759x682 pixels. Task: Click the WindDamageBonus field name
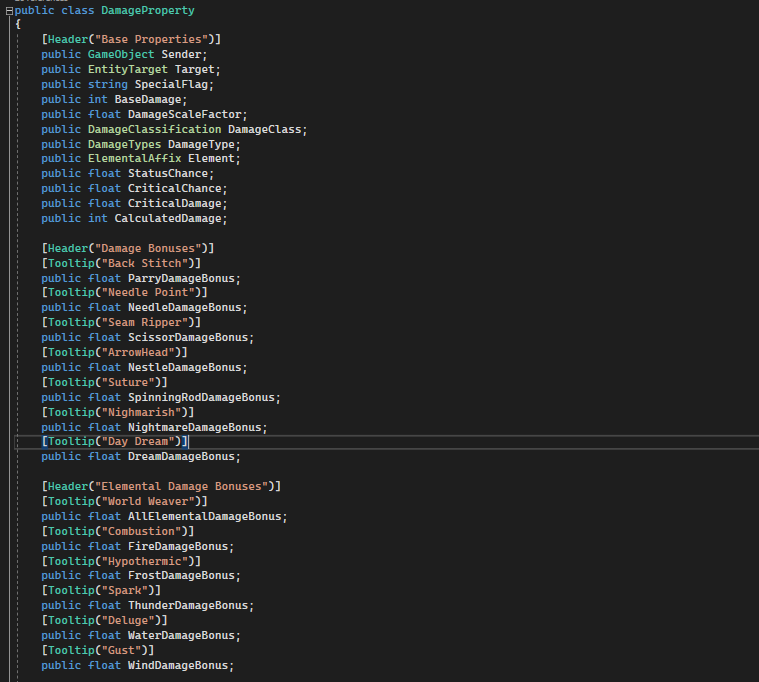(x=178, y=666)
